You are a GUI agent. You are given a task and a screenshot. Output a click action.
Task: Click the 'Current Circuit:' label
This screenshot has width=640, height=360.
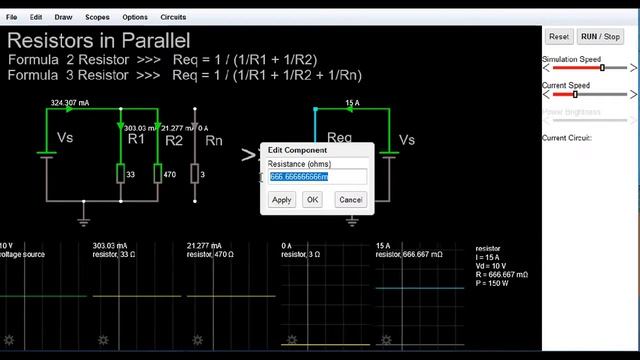[x=567, y=138]
